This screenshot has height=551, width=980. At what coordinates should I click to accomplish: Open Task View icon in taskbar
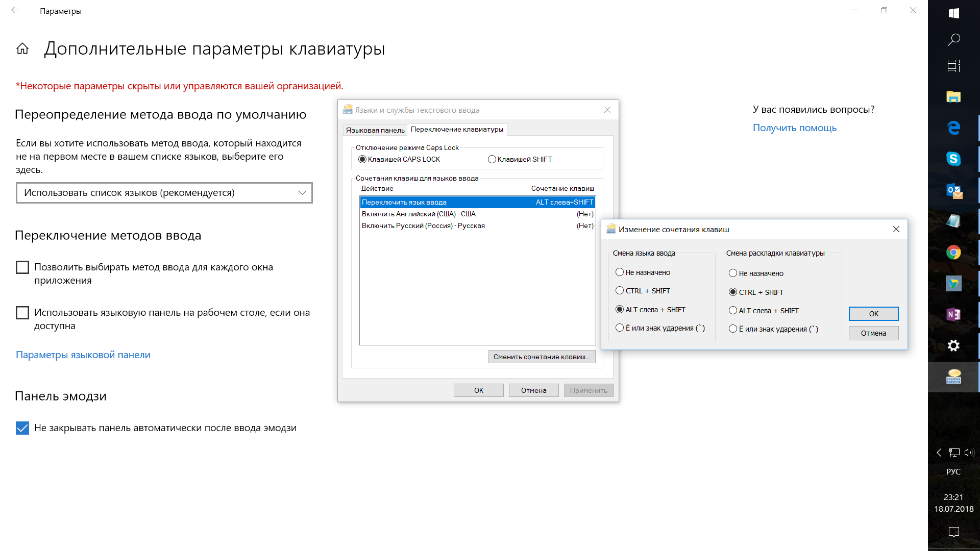point(955,66)
